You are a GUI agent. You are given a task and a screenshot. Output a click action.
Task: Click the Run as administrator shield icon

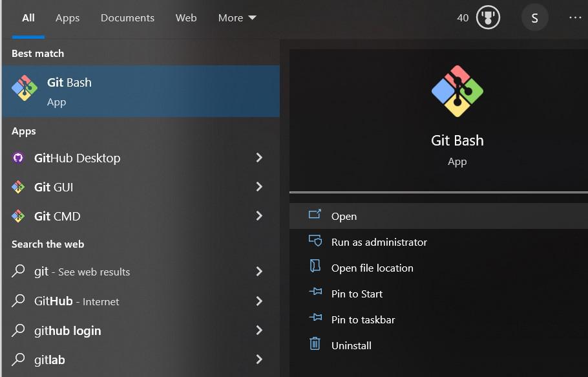click(x=315, y=240)
